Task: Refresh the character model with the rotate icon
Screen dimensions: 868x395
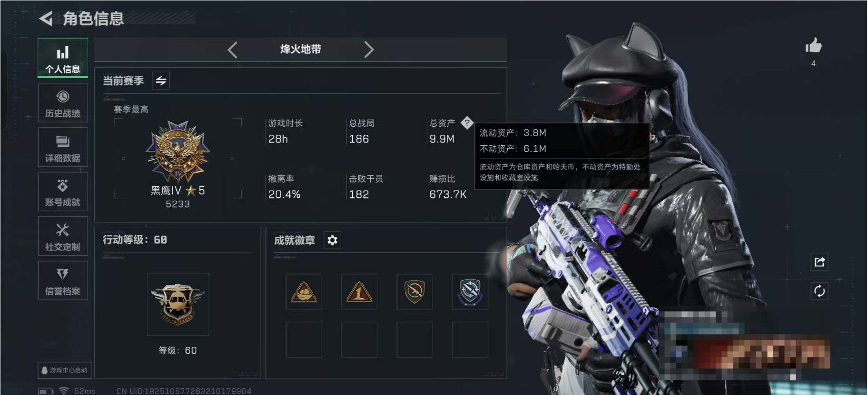Action: [x=819, y=291]
